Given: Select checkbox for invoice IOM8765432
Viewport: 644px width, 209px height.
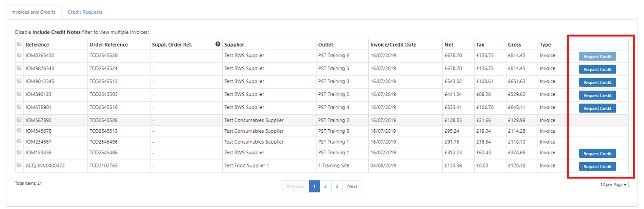Looking at the screenshot, I should click(x=19, y=55).
